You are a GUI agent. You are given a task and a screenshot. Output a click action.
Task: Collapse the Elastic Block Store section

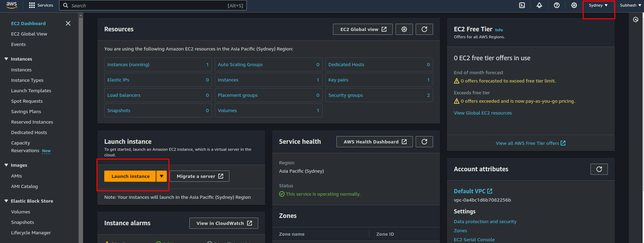point(6,201)
